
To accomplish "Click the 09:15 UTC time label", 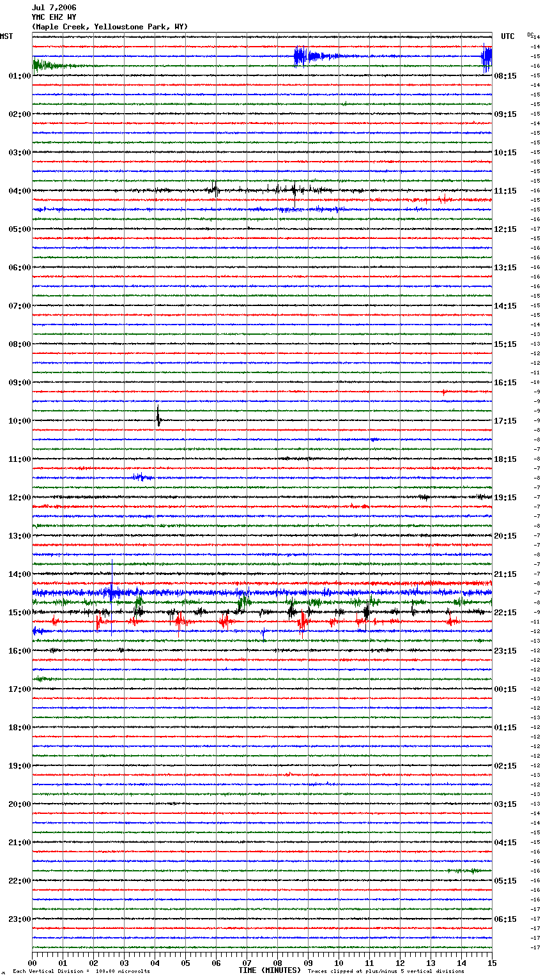I will [x=505, y=114].
